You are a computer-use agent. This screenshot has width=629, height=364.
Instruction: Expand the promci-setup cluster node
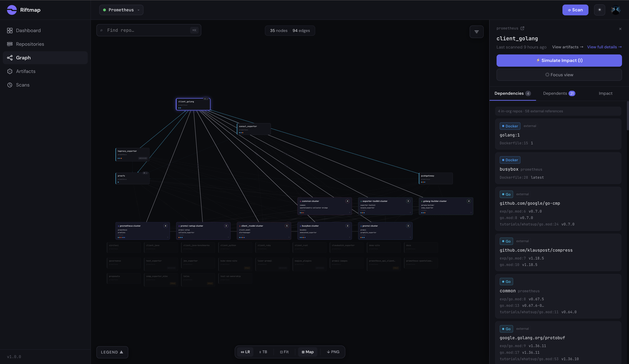(x=203, y=231)
